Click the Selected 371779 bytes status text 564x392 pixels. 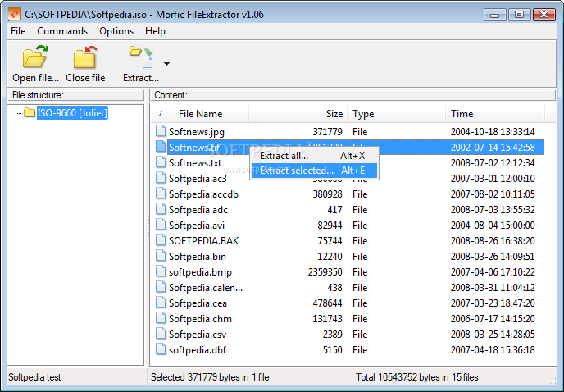pos(210,377)
